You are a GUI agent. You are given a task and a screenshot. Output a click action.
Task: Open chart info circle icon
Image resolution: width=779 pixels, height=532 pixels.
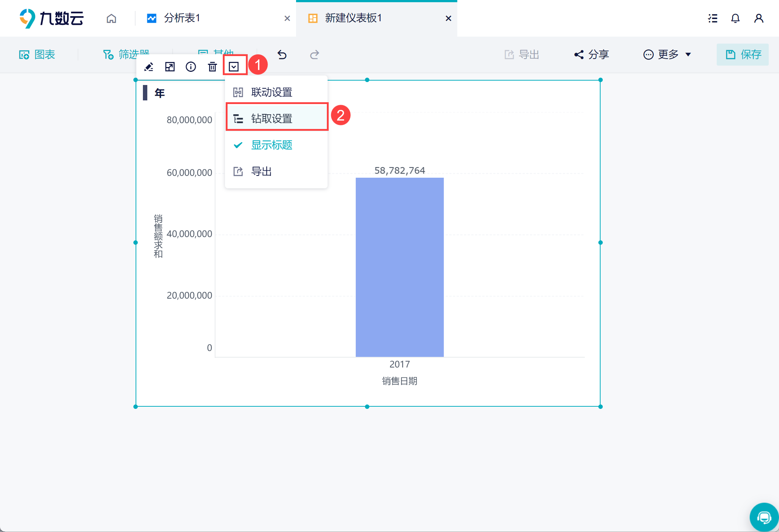(x=191, y=67)
